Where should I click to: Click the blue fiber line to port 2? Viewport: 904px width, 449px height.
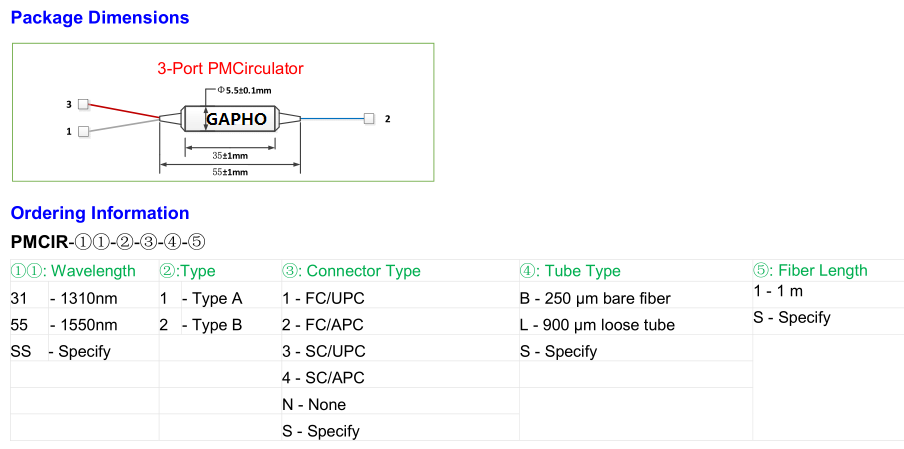(333, 119)
